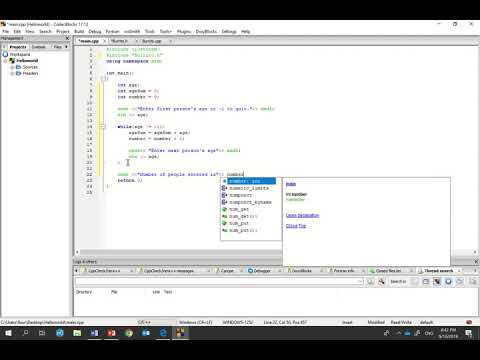Click the editor horizontal scrollbar left arrow
Viewport: 480px width, 360px height.
click(77, 252)
